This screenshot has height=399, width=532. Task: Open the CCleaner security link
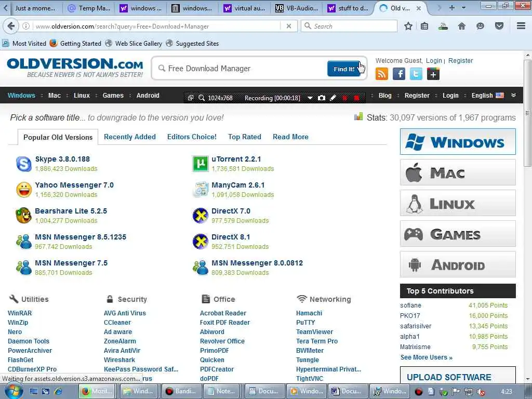[x=117, y=322]
